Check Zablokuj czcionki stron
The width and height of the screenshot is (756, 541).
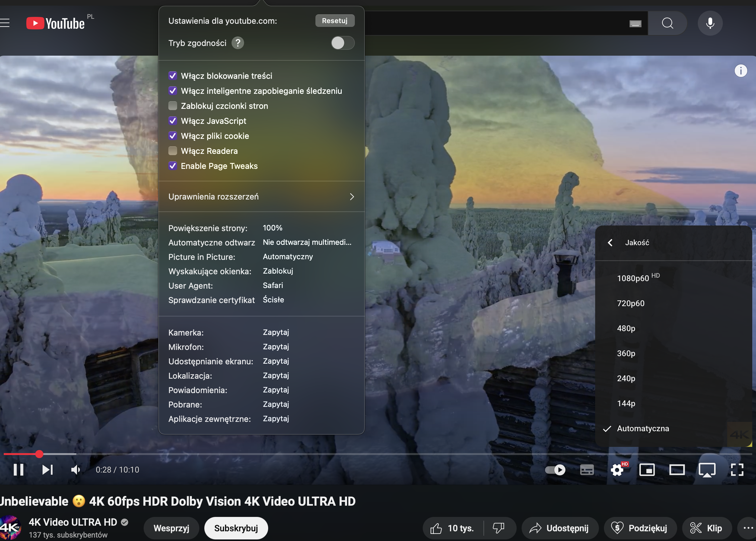173,106
